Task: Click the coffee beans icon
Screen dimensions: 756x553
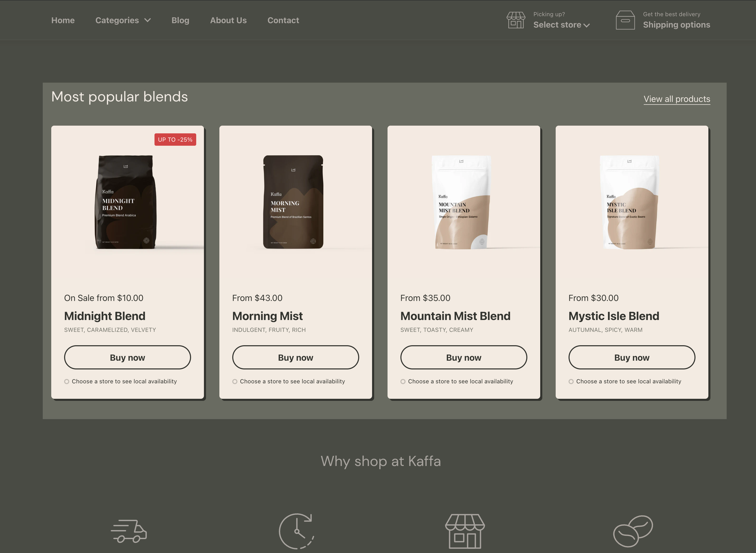Action: click(633, 531)
